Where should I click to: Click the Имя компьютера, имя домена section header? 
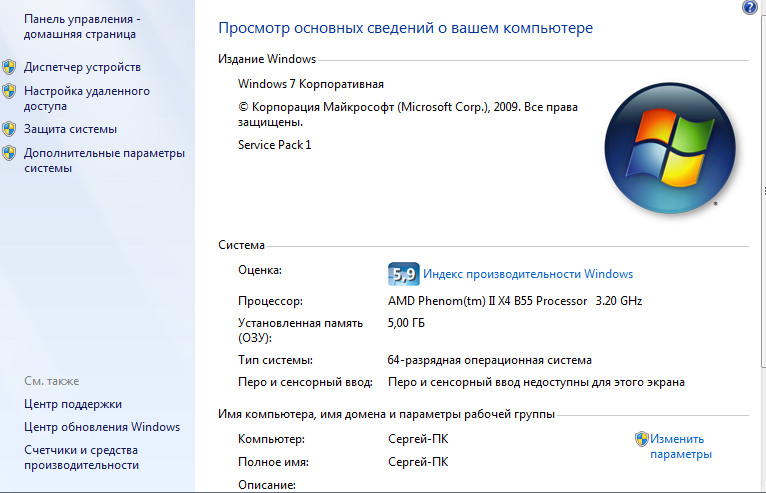click(386, 414)
